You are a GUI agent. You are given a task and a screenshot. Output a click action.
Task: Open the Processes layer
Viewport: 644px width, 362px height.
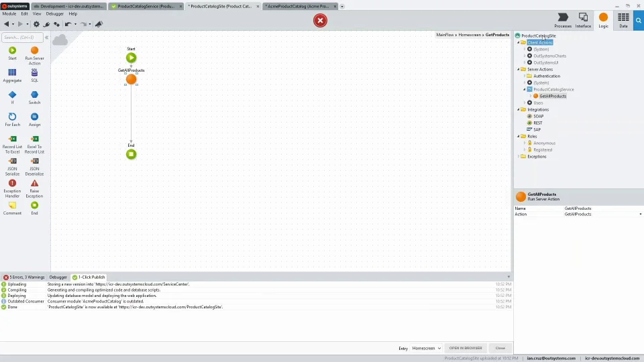(x=563, y=20)
